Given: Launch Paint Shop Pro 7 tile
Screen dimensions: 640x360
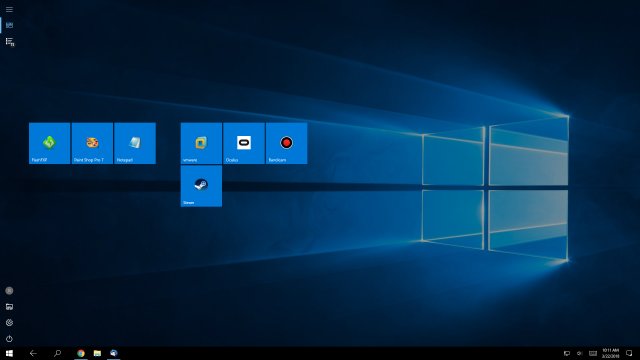Looking at the screenshot, I should click(92, 143).
